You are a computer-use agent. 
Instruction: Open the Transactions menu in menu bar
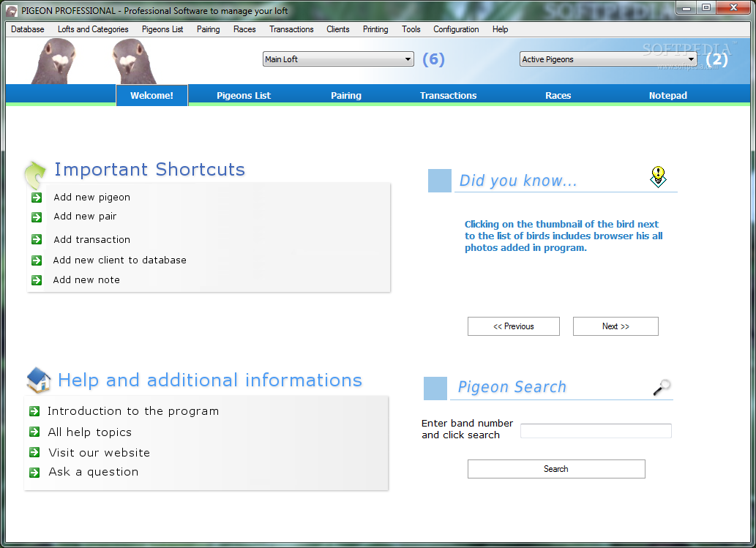(x=291, y=29)
